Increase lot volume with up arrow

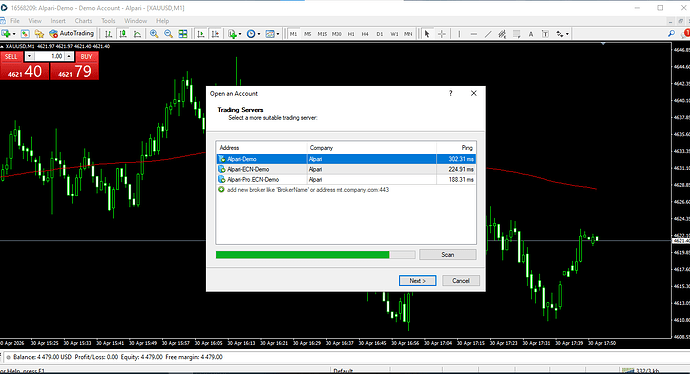click(x=69, y=56)
